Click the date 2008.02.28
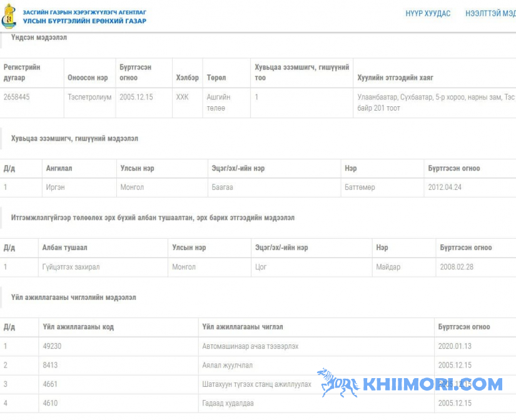516x420 pixels. (x=457, y=267)
